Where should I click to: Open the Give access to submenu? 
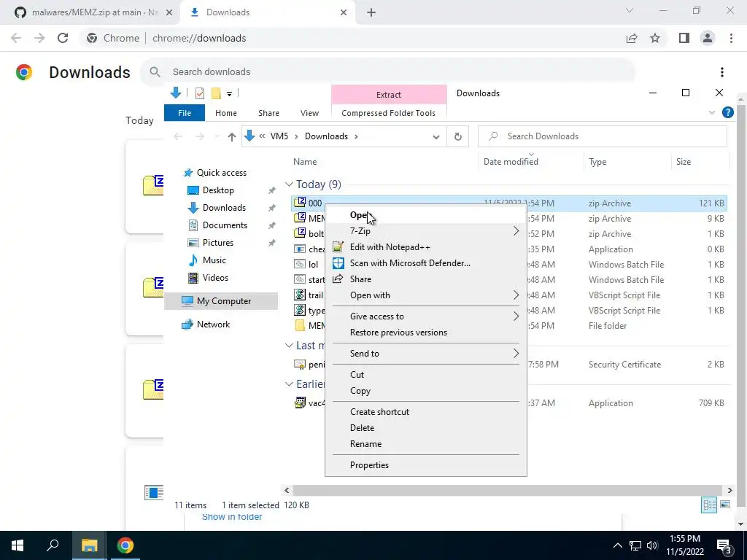tap(425, 316)
